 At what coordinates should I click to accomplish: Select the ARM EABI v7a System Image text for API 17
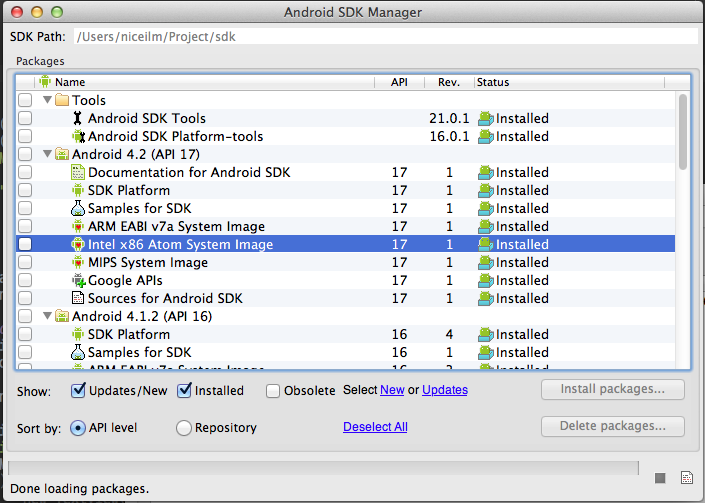(x=176, y=226)
